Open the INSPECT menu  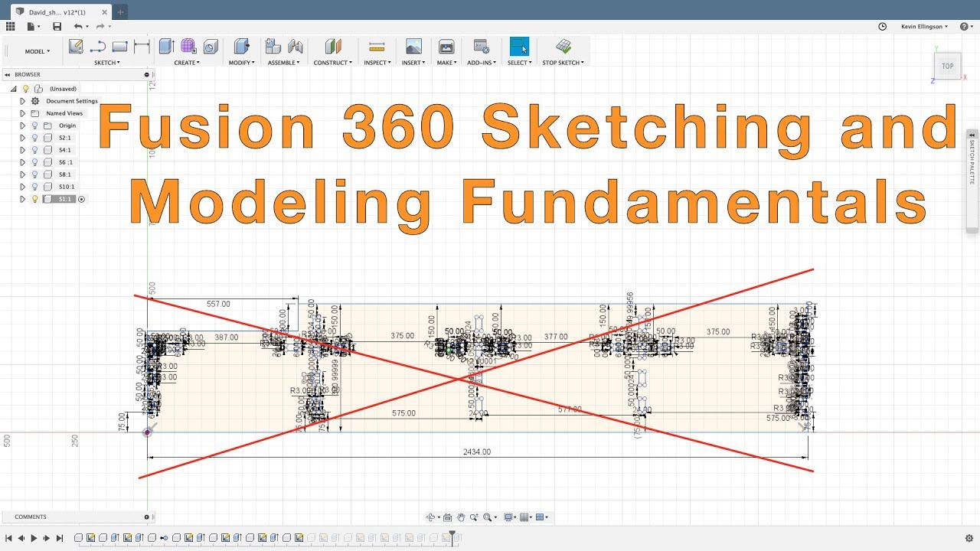click(x=377, y=63)
